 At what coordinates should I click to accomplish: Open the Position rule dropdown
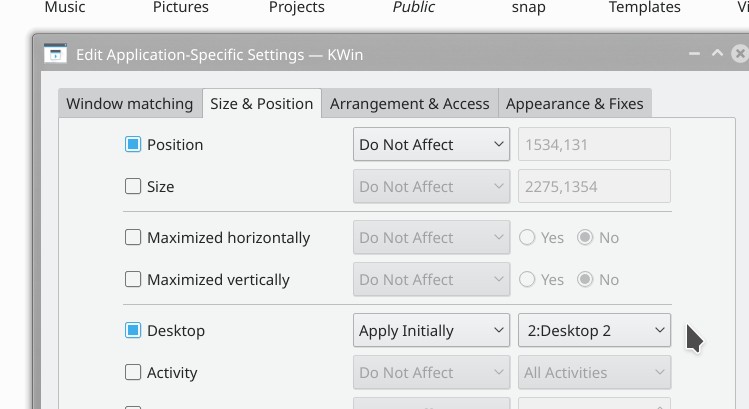click(x=431, y=145)
